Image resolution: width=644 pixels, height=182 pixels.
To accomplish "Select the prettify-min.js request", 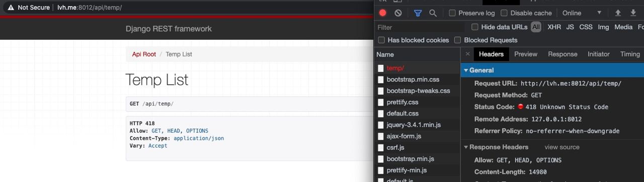I will tap(417, 170).
